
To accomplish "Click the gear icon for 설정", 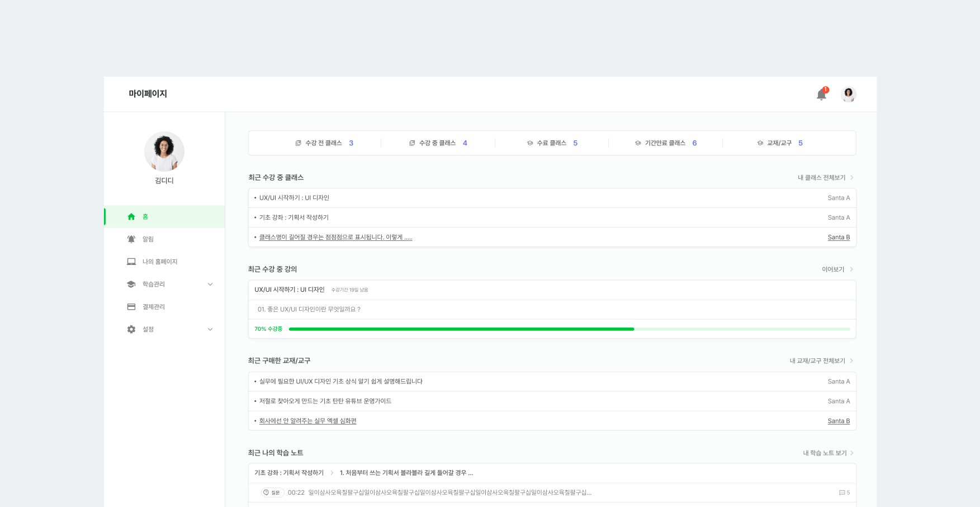I will tap(131, 329).
